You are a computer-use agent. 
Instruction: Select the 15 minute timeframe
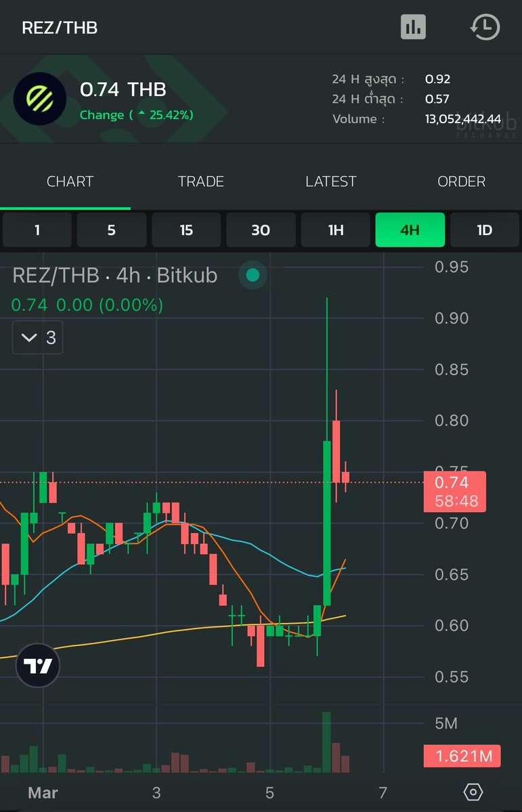186,230
